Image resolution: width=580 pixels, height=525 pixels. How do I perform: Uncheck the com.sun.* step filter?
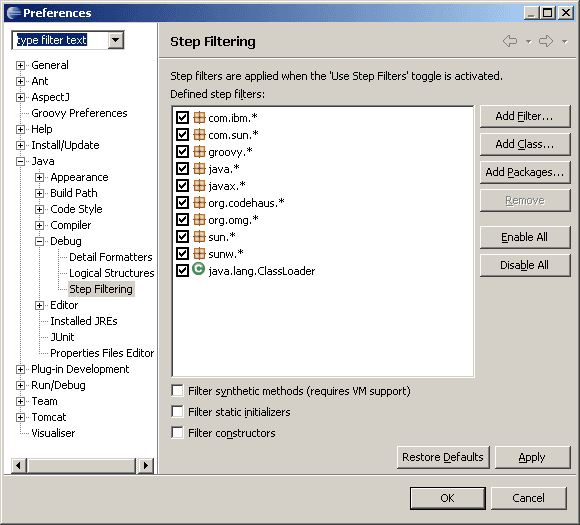coord(182,135)
